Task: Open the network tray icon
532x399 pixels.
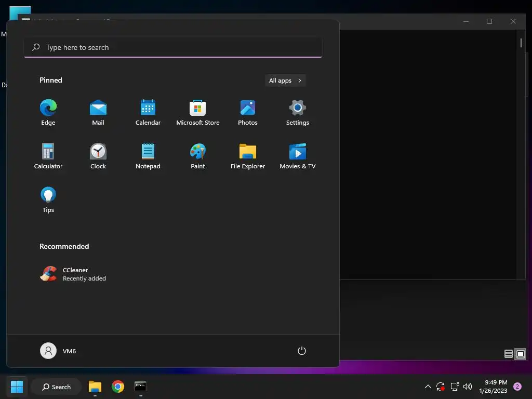Action: pos(455,387)
